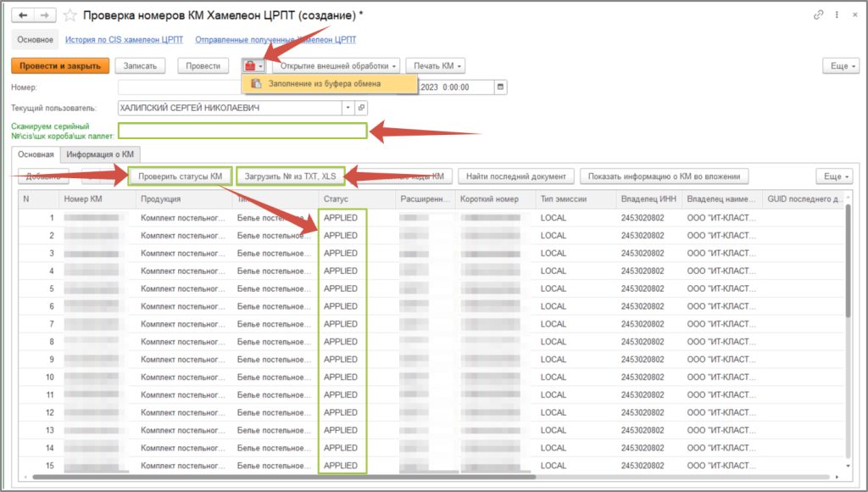Click the Записать button

[x=140, y=66]
